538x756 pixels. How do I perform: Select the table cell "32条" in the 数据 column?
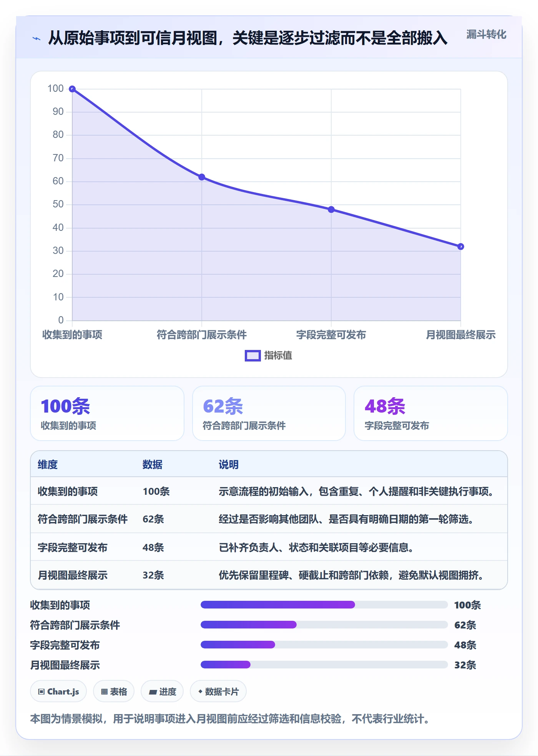[x=153, y=575]
